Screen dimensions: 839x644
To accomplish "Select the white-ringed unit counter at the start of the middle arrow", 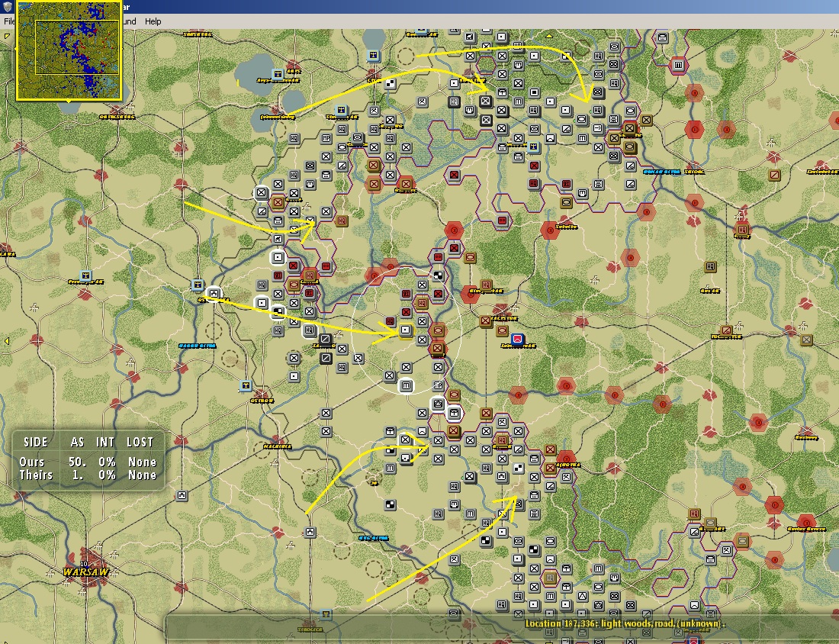I will [x=214, y=293].
